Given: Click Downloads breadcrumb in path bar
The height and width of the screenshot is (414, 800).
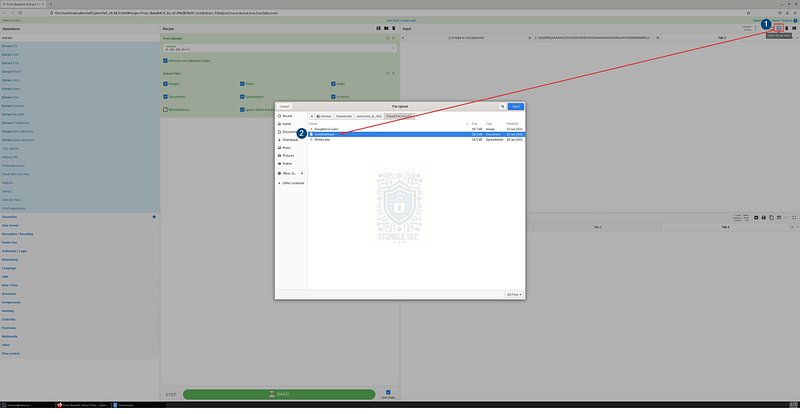Looking at the screenshot, I should (343, 116).
